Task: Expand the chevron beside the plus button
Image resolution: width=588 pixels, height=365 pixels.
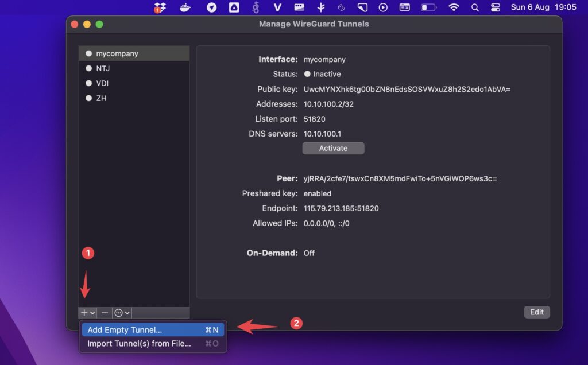Action: coord(92,313)
